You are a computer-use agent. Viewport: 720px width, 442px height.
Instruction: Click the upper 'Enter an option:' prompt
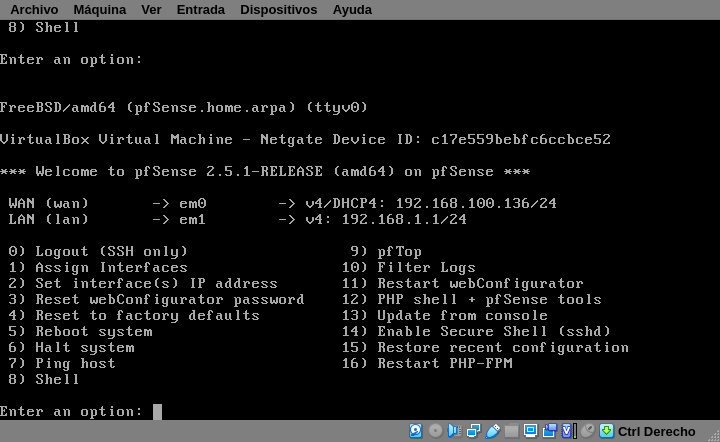71,60
